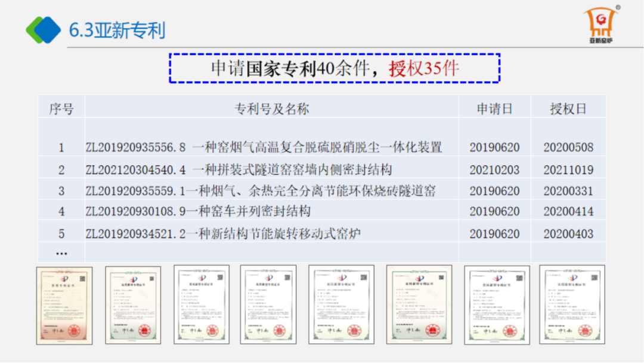Click the 序号 column header
This screenshot has height=363, width=644.
coord(61,109)
